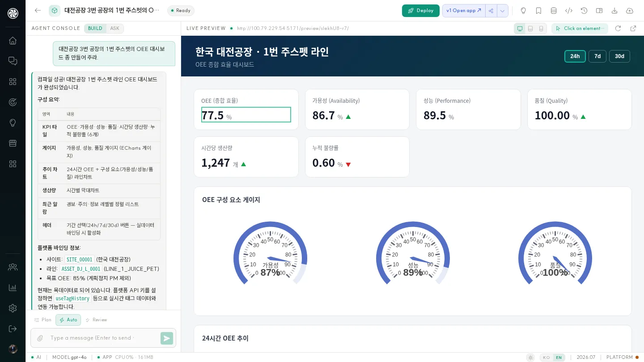Switch to the ASK tab
This screenshot has height=362, width=644.
pos(115,29)
